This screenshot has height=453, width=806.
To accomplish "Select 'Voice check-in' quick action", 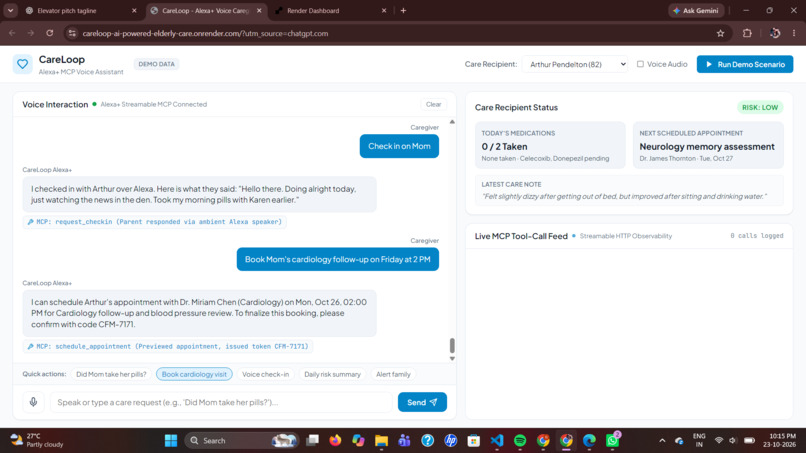I will (x=265, y=374).
